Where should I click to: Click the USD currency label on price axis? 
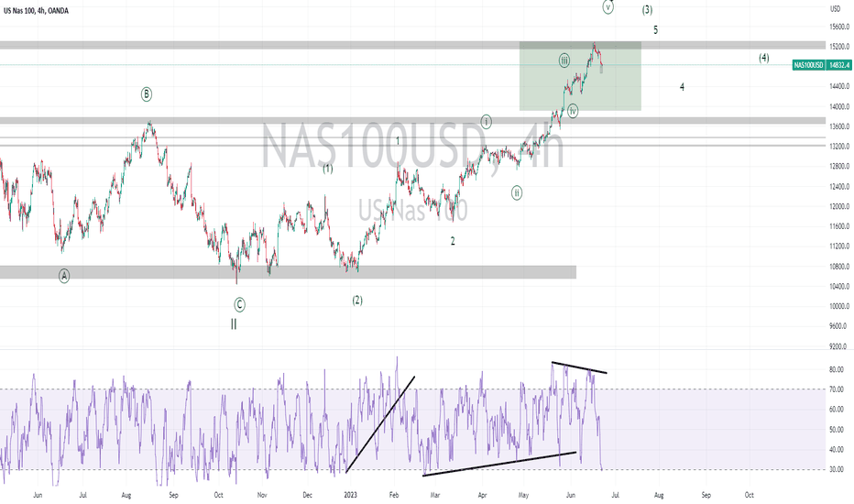point(835,8)
